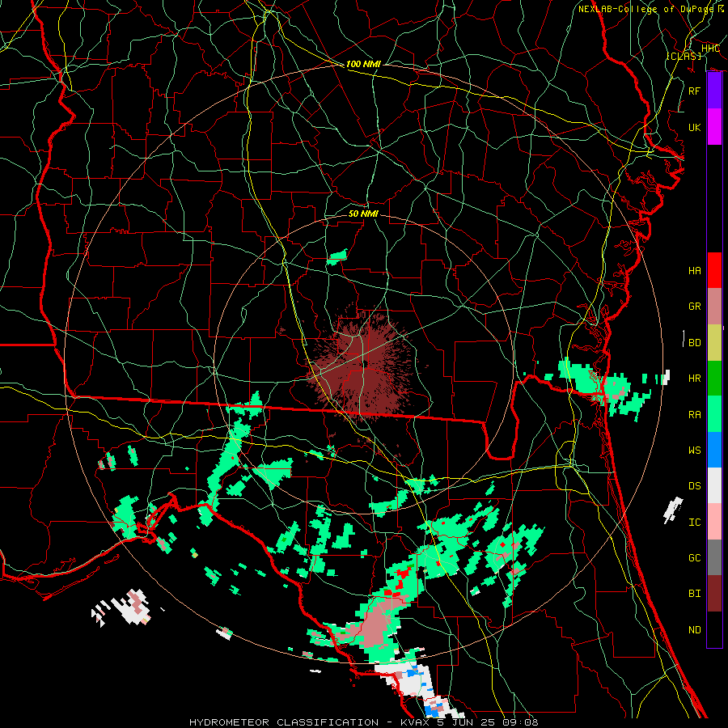Click the "HA" legend label
Viewport: 728px width, 728px height.
695,271
